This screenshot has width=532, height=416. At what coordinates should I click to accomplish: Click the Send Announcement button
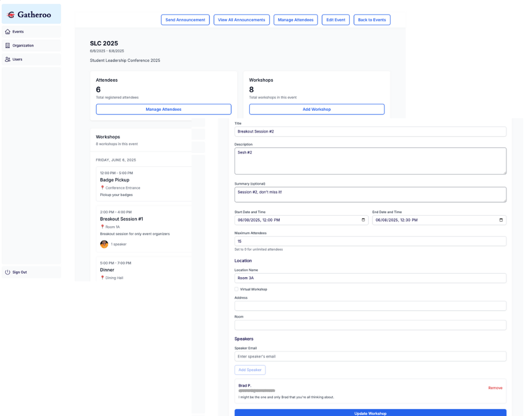(x=185, y=20)
